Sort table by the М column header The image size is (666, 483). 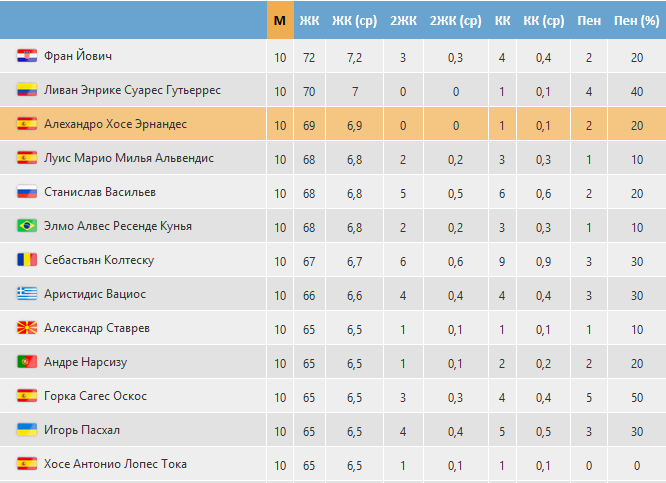pos(280,20)
